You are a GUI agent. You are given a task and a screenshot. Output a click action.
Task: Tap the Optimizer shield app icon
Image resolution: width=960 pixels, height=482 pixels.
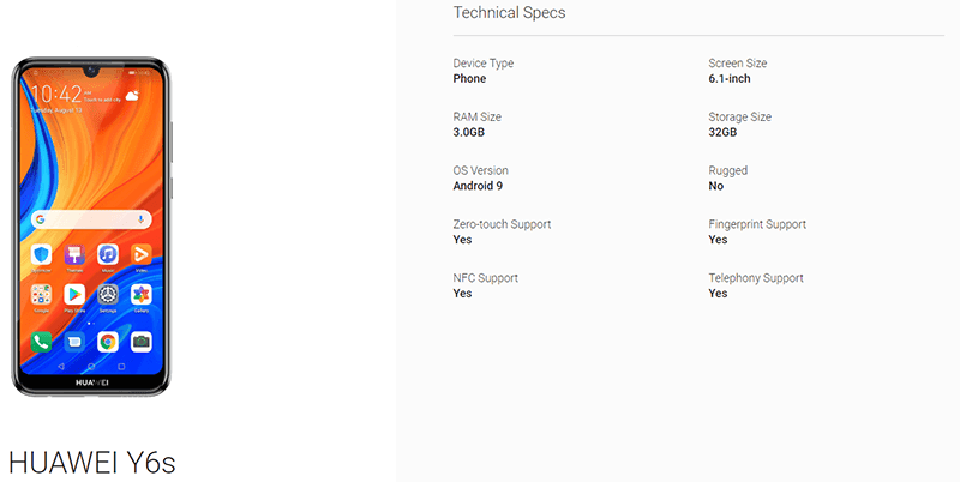click(x=41, y=254)
